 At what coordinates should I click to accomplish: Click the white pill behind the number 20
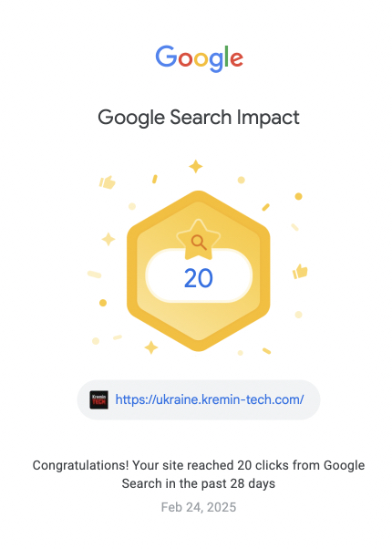pos(199,276)
